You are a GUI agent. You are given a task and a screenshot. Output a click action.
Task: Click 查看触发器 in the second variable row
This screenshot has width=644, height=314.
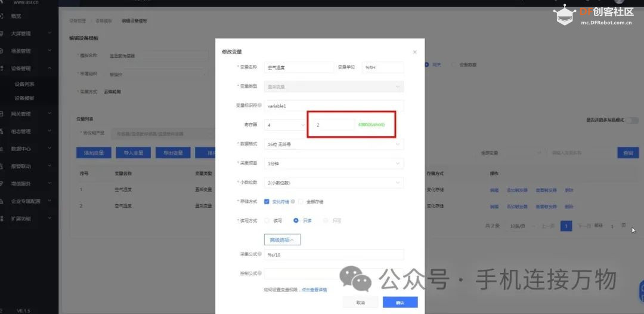pyautogui.click(x=546, y=206)
